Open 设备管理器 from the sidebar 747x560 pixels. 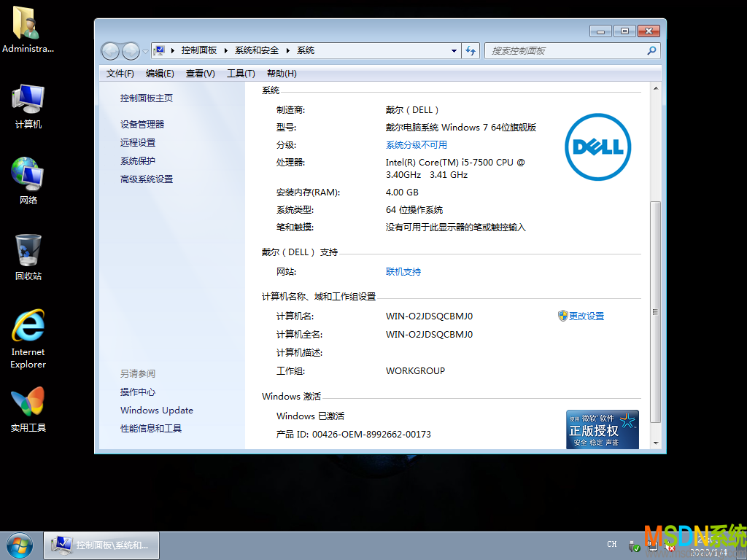142,124
